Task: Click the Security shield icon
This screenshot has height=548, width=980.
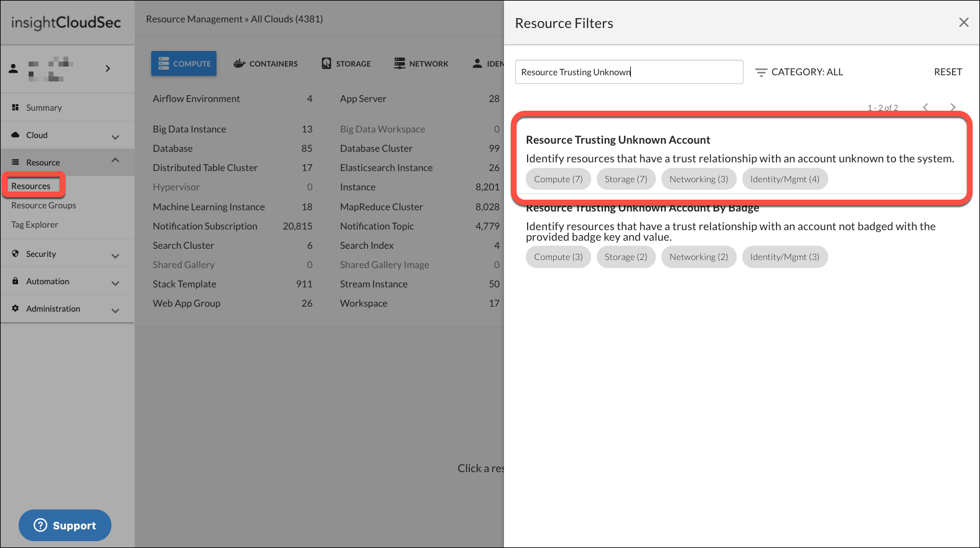Action: 15,254
